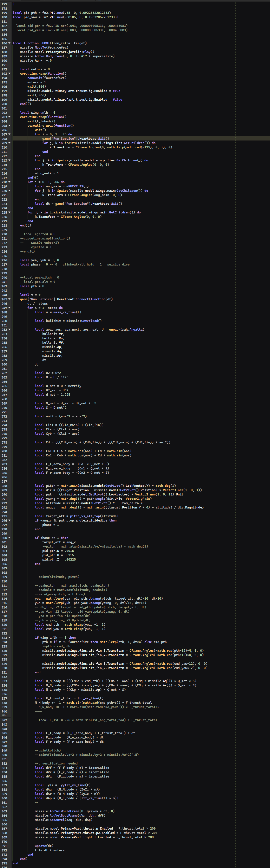Screen dimensions: 270x868
Task: Click "local motors = 0"
Action: (35, 69)
